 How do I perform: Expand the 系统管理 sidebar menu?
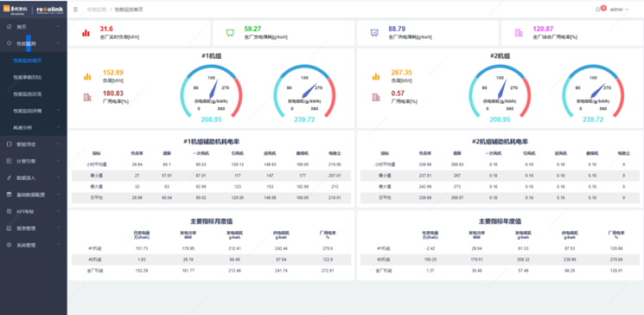pos(33,245)
